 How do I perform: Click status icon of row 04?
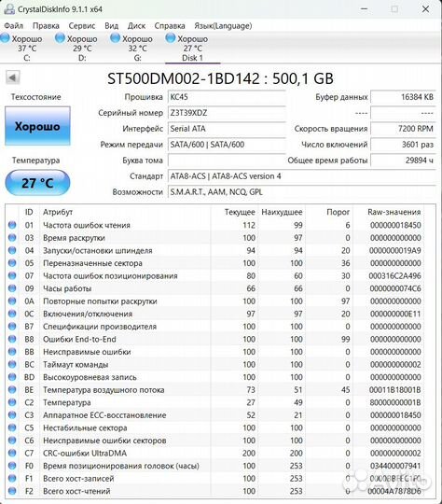coord(12,250)
